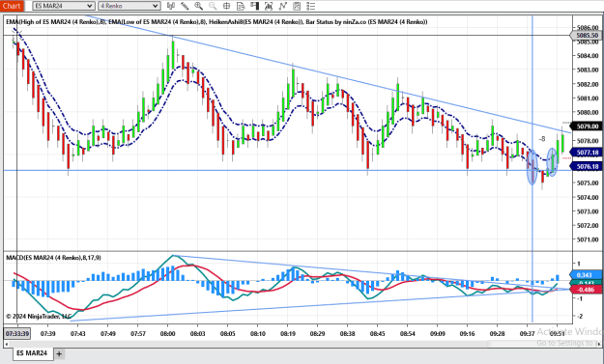Click the 5079.00 current price marker
604x364 pixels.
point(587,126)
